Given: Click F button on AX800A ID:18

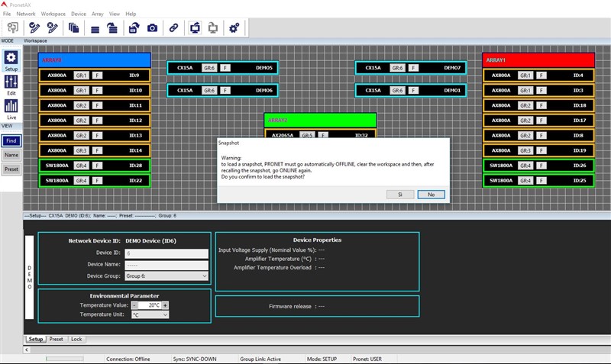Looking at the screenshot, I should pyautogui.click(x=541, y=105).
